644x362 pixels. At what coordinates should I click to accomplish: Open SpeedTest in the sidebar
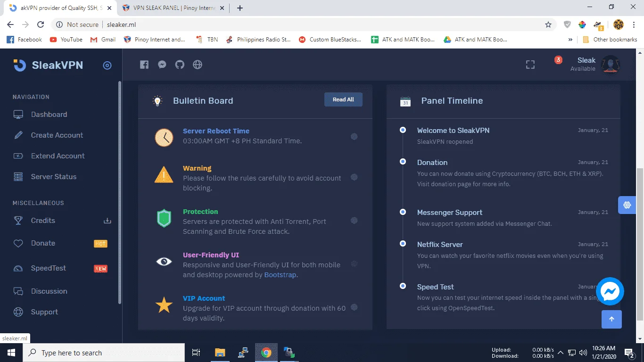tap(49, 268)
